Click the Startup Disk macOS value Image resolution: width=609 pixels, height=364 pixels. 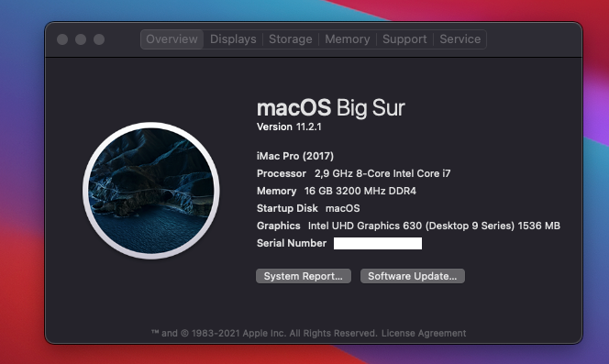(x=343, y=209)
